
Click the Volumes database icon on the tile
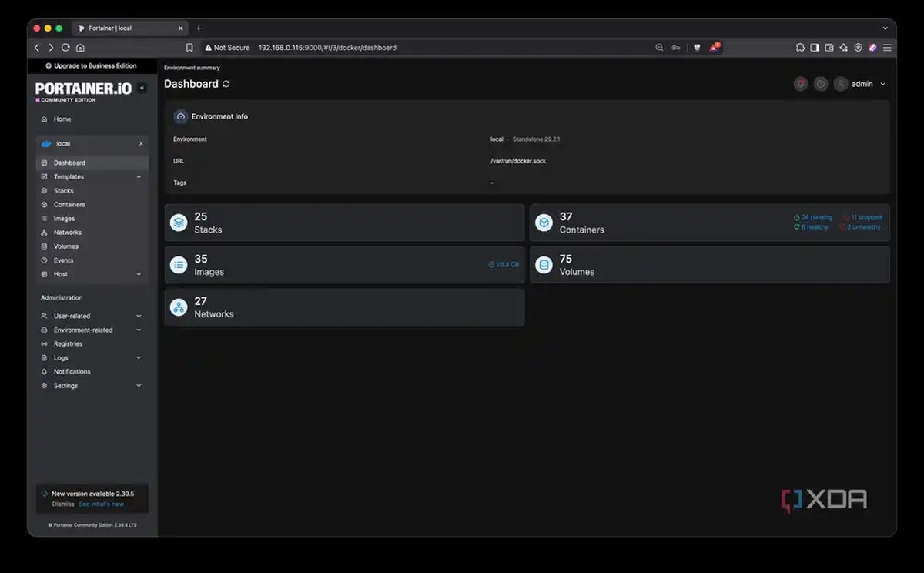tap(544, 266)
